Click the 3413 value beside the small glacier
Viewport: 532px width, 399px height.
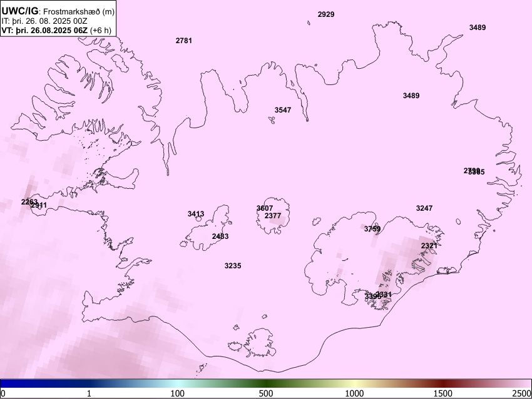pos(196,214)
